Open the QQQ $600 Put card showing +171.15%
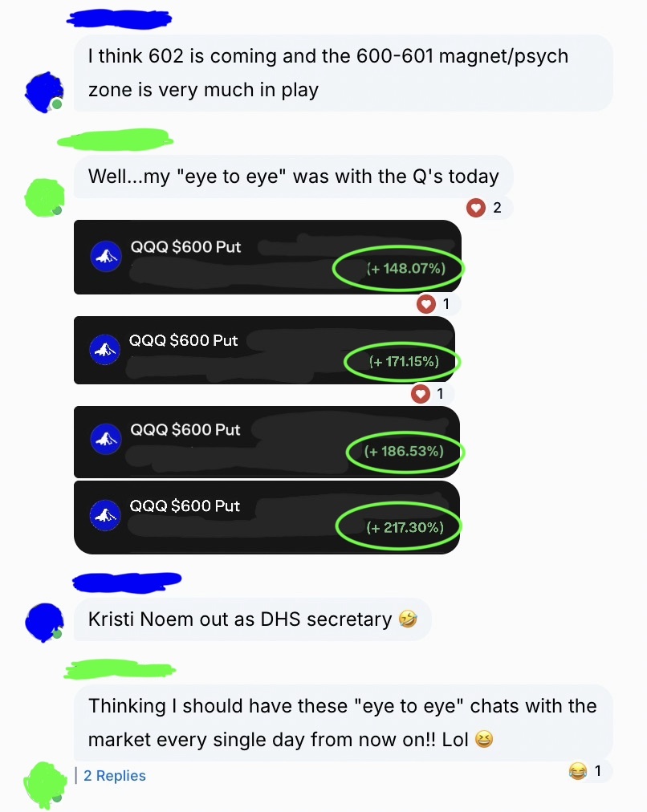The image size is (647, 812). [x=264, y=350]
